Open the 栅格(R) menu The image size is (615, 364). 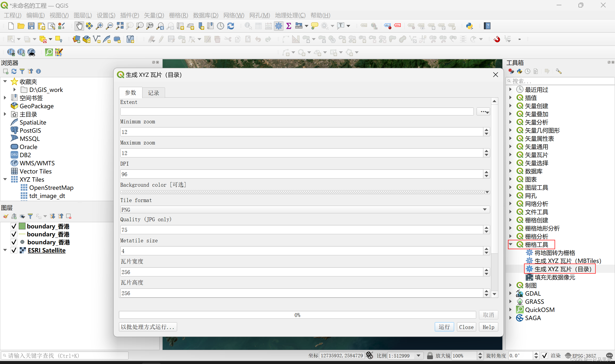[178, 15]
